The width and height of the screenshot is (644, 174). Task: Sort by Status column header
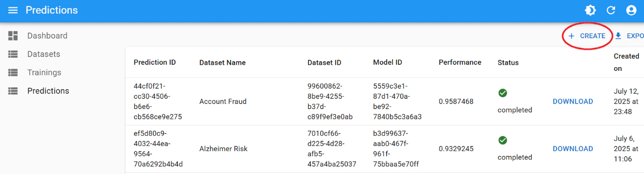click(508, 63)
